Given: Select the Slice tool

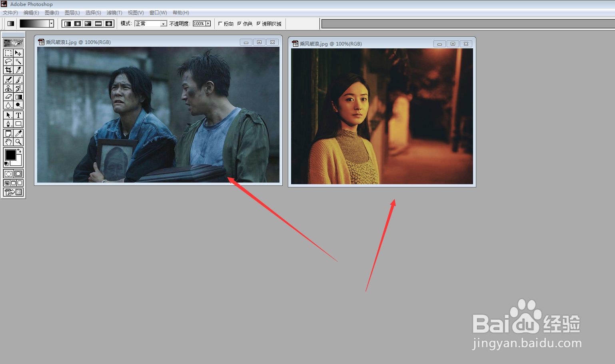Looking at the screenshot, I should pos(18,70).
